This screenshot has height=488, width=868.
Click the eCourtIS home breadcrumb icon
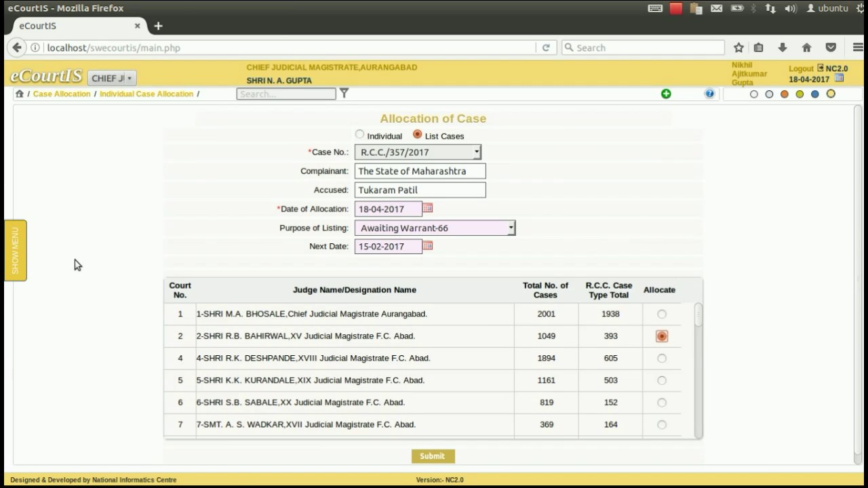click(20, 94)
